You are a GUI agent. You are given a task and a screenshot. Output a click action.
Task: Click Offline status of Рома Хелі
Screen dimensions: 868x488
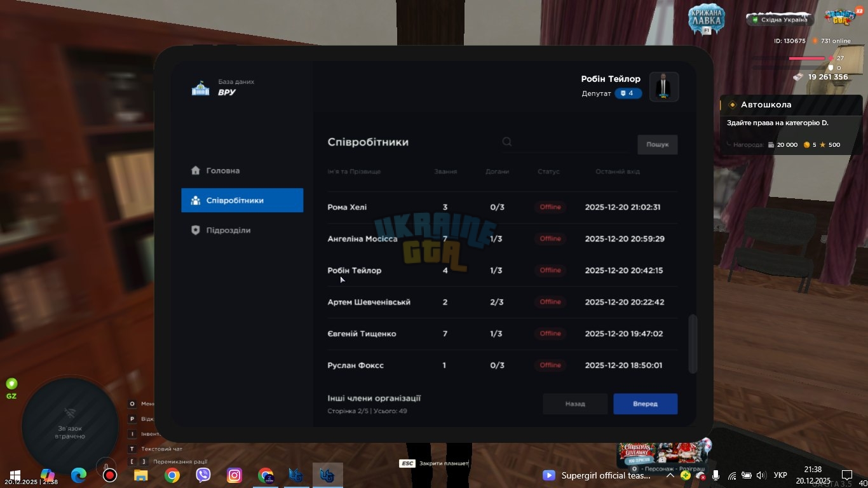[x=550, y=207]
